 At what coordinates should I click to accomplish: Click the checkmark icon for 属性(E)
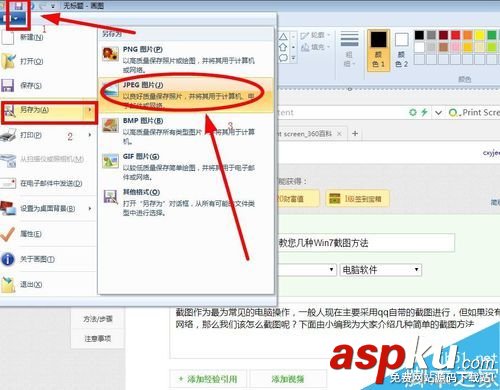[8, 234]
